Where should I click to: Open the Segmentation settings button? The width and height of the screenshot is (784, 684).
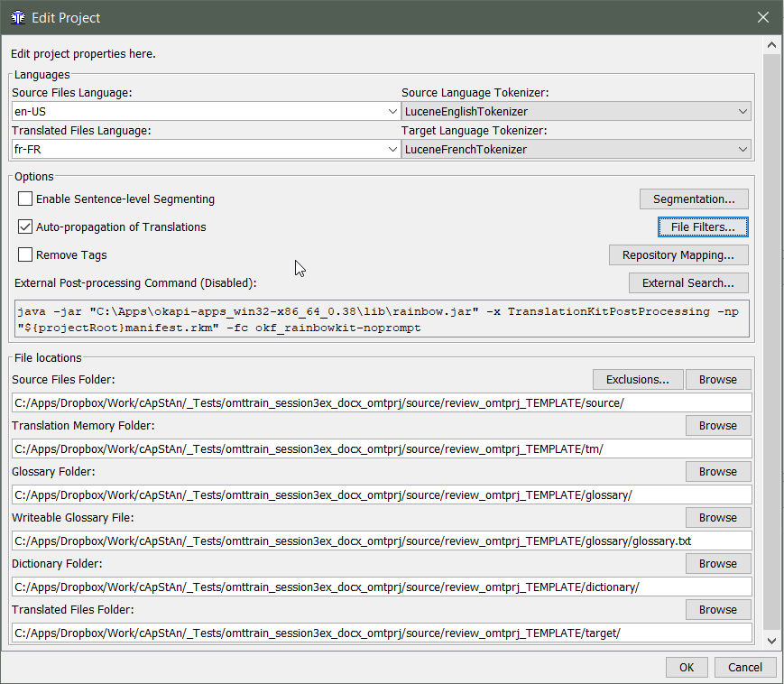pyautogui.click(x=694, y=199)
